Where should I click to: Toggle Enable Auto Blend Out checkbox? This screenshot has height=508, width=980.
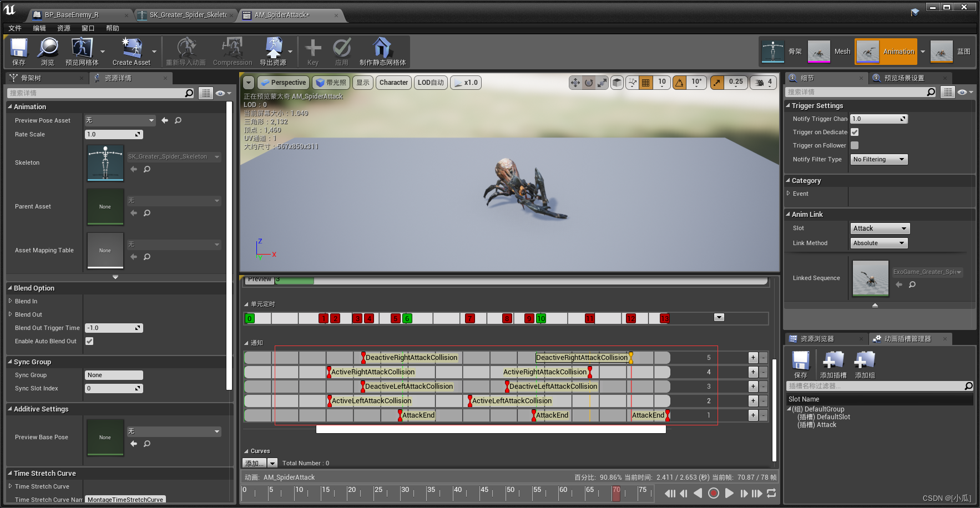[89, 341]
